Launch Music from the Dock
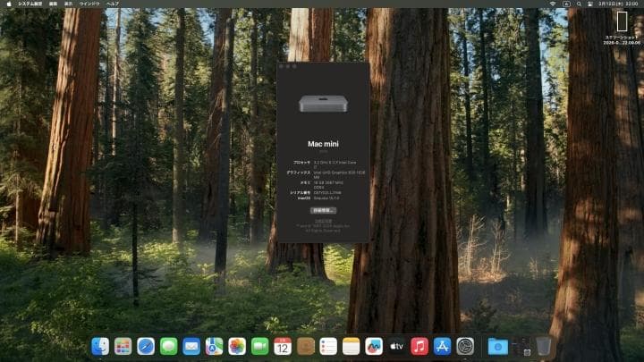 click(x=419, y=346)
